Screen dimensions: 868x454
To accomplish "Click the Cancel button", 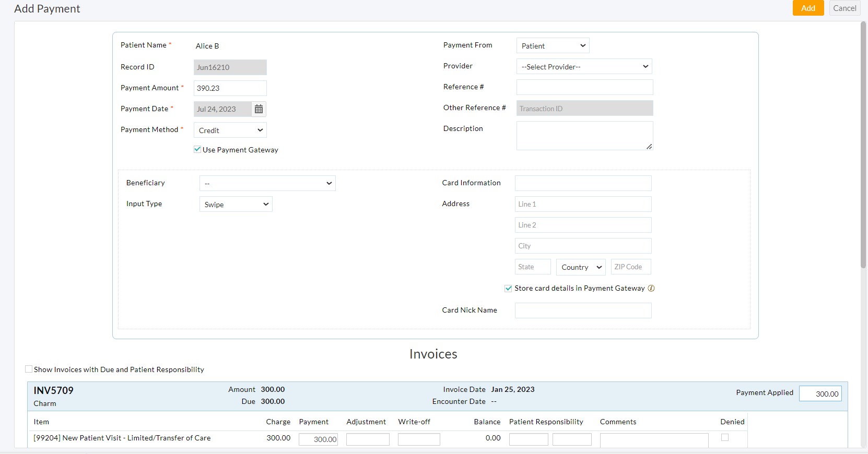I will pyautogui.click(x=844, y=8).
